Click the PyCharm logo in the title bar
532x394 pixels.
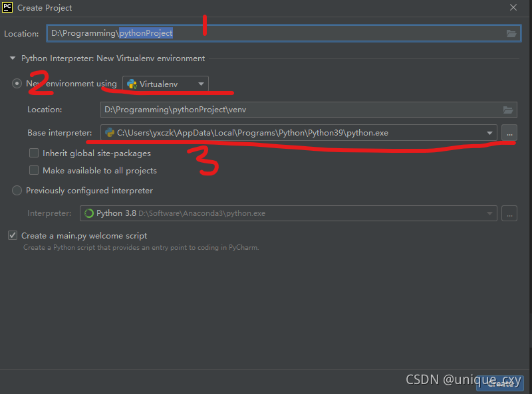[x=7, y=7]
